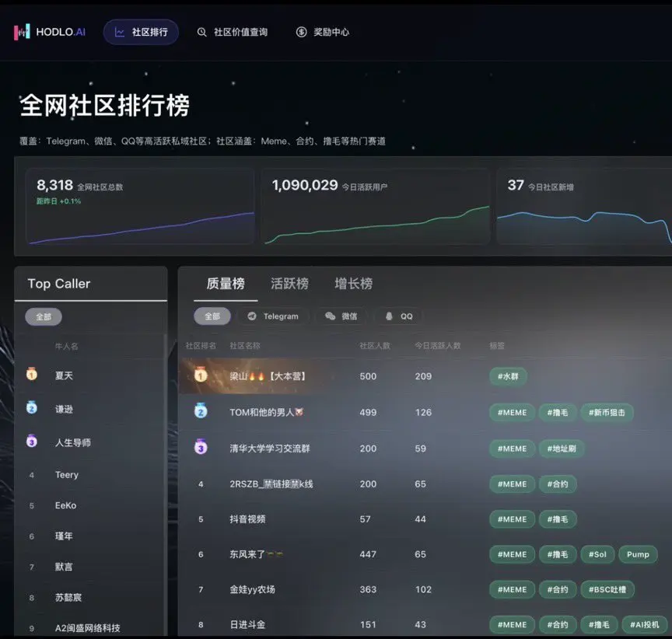Select Top Caller 夏天

click(x=64, y=375)
